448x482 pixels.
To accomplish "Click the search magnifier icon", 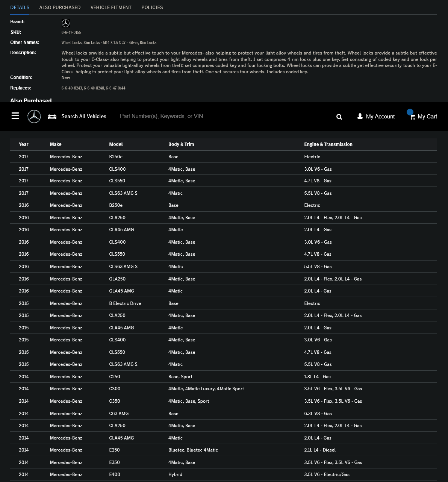I will 339,117.
